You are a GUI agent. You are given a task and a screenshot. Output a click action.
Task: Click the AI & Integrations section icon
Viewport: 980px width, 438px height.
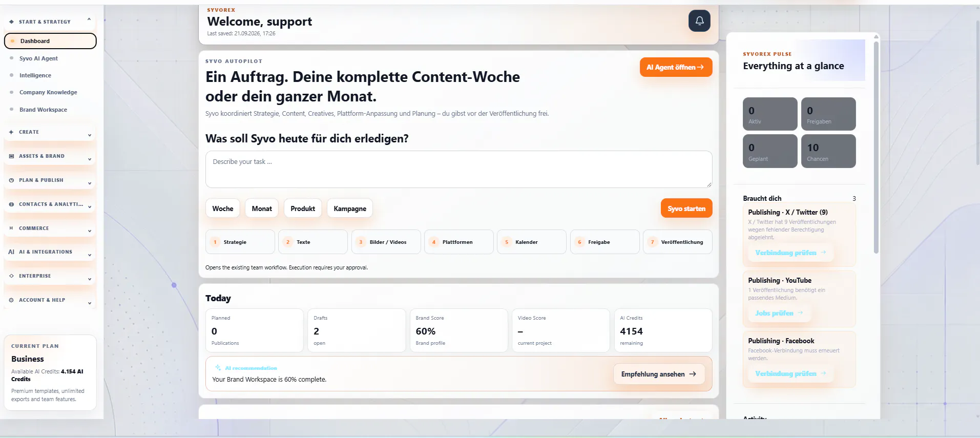tap(11, 252)
